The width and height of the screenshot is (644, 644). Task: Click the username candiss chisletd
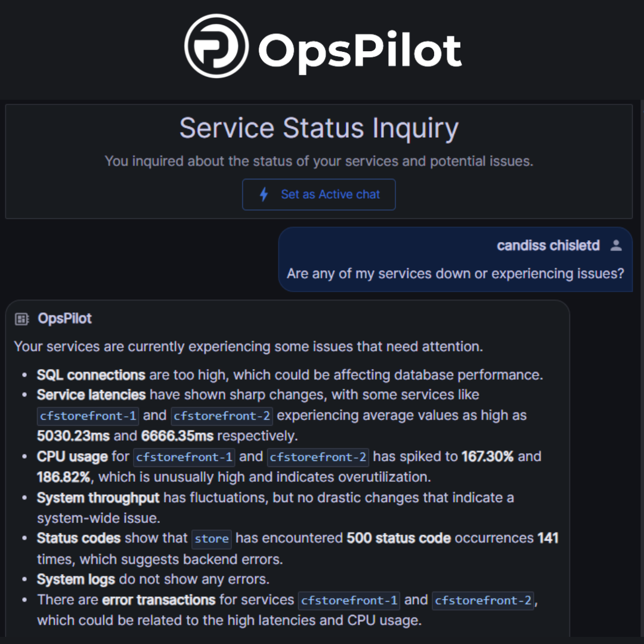(x=548, y=245)
